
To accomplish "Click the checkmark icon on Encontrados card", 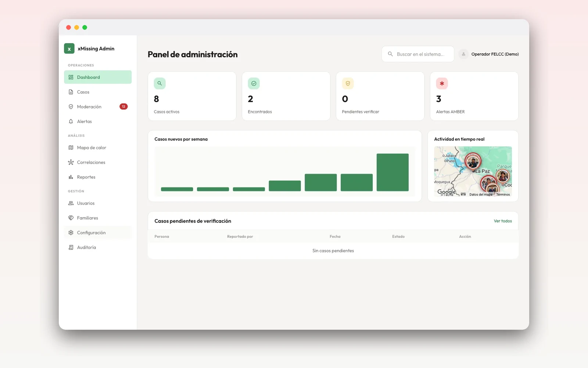I will tap(254, 84).
